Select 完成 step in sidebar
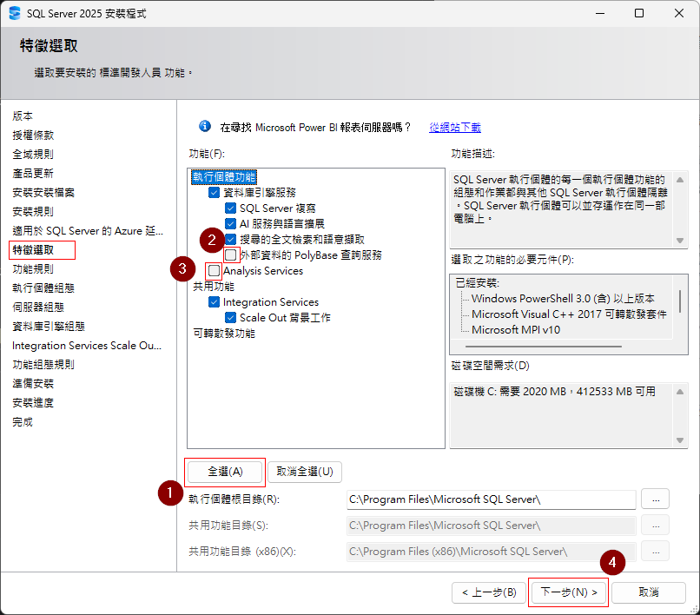This screenshot has width=700, height=615. point(23,421)
